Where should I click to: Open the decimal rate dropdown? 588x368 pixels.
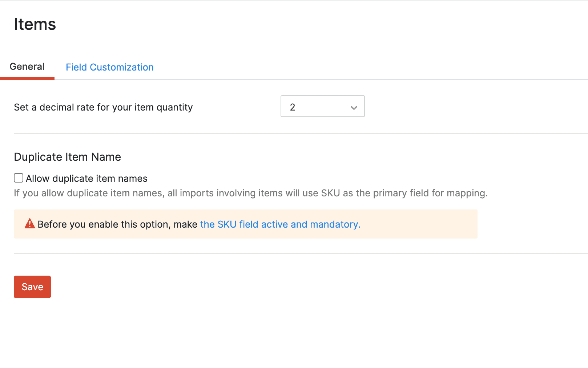[x=323, y=106]
